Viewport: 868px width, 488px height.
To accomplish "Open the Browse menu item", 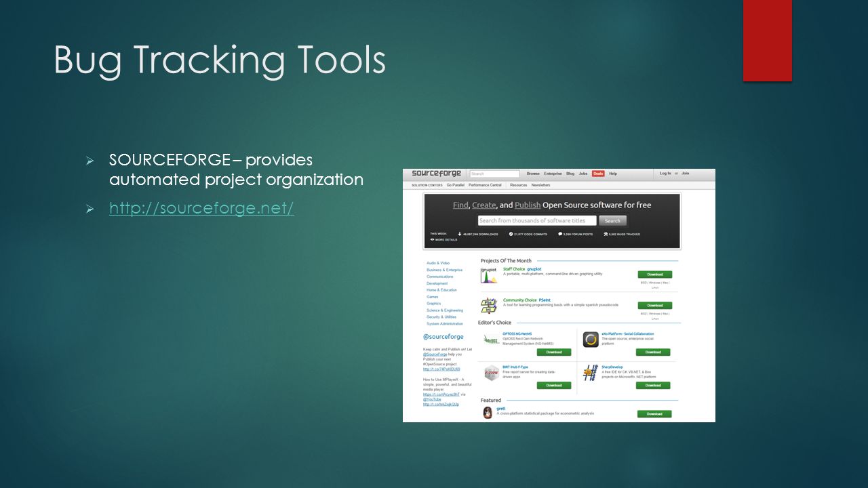I will click(533, 174).
